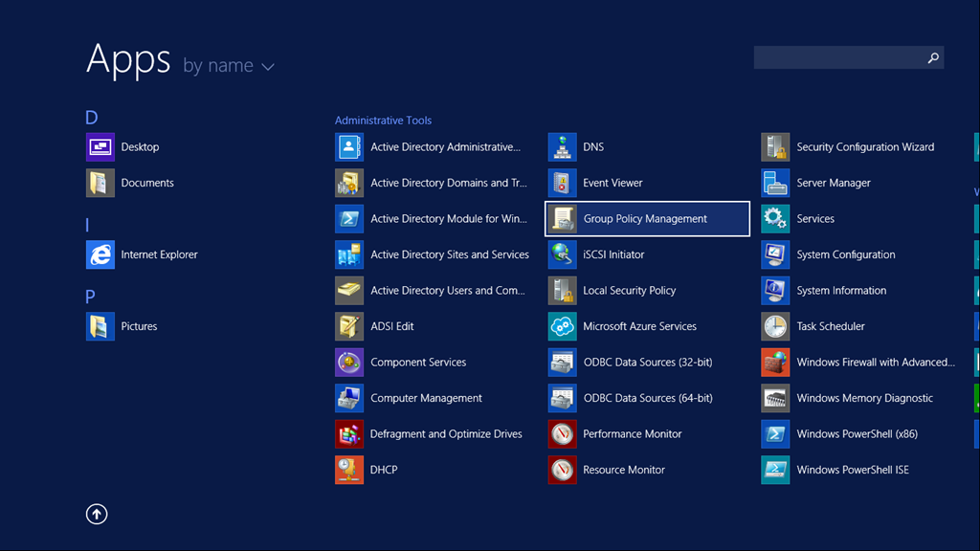The height and width of the screenshot is (551, 980).
Task: Open the Documents folder icon
Action: coord(100,183)
